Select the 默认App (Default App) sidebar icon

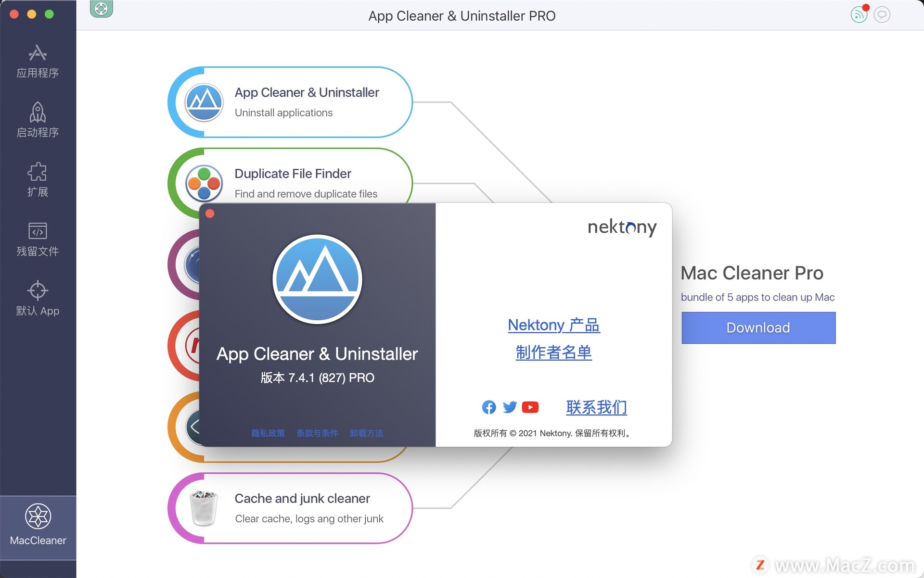[x=37, y=299]
